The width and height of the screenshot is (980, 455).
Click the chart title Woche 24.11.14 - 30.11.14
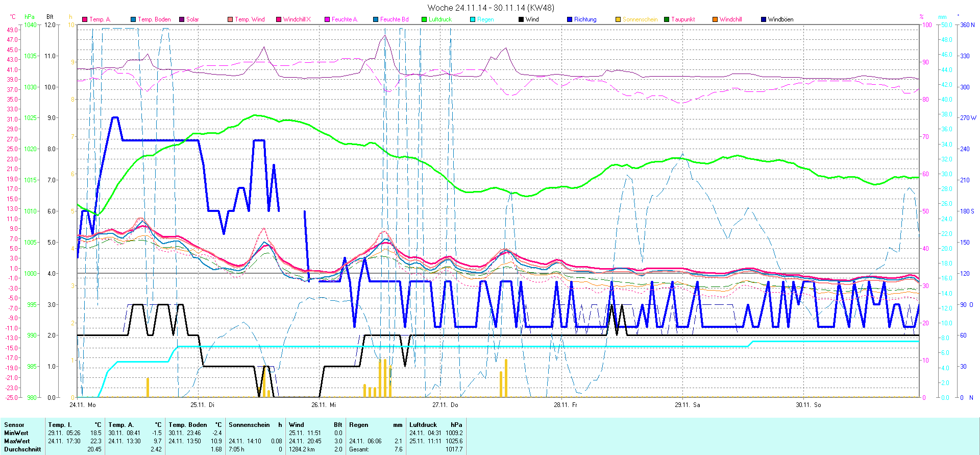(x=491, y=8)
